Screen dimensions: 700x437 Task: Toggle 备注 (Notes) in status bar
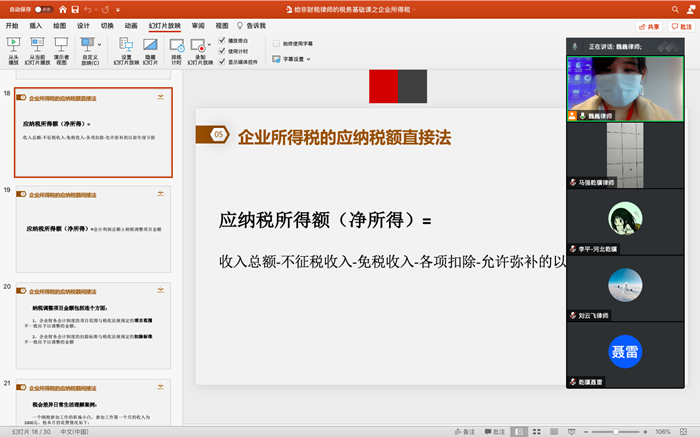click(x=465, y=432)
